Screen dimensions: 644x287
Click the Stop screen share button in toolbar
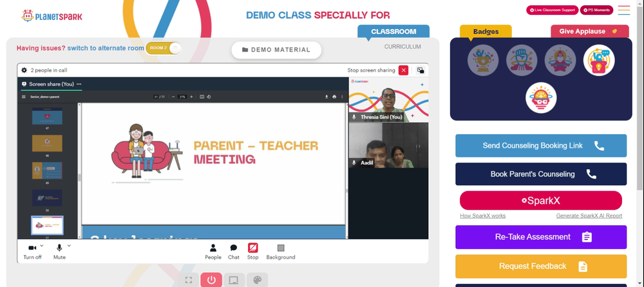pos(253,252)
